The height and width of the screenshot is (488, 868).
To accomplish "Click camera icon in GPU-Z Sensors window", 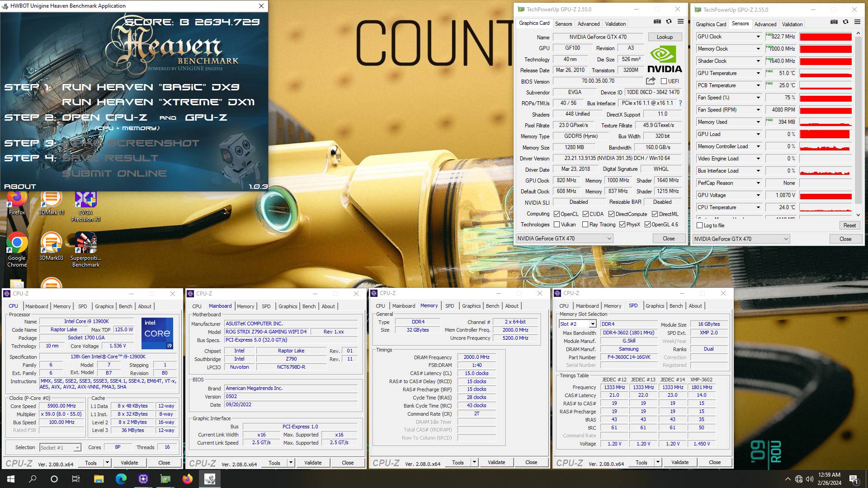I will pyautogui.click(x=834, y=22).
